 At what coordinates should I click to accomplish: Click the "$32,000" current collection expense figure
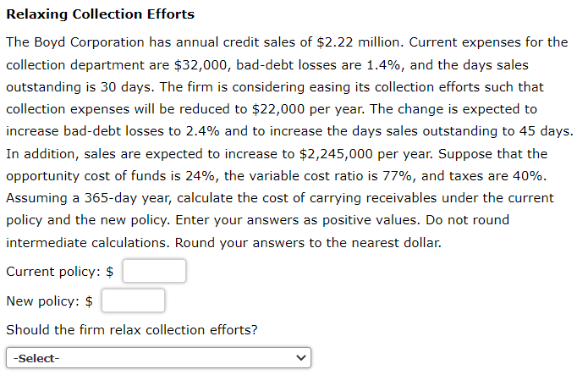201,65
